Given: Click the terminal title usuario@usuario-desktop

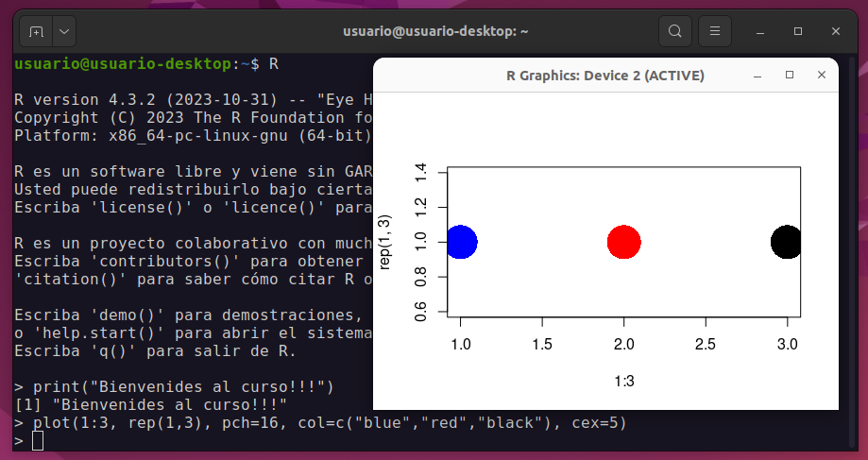Looking at the screenshot, I should pos(434,31).
